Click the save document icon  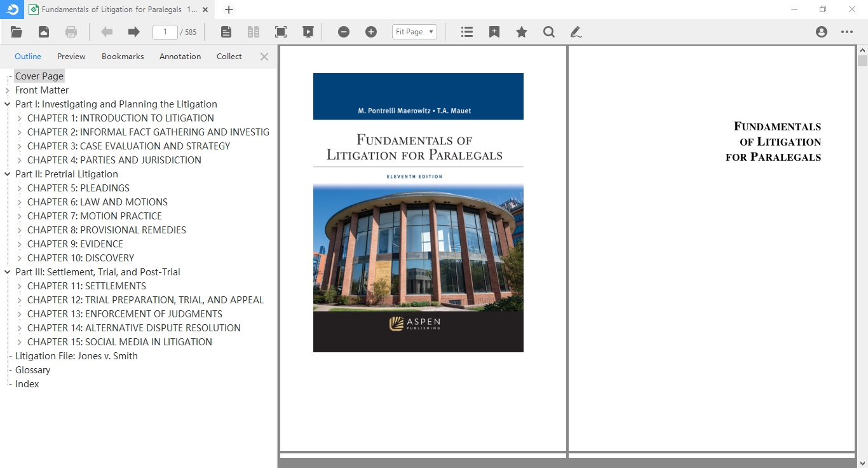[44, 32]
